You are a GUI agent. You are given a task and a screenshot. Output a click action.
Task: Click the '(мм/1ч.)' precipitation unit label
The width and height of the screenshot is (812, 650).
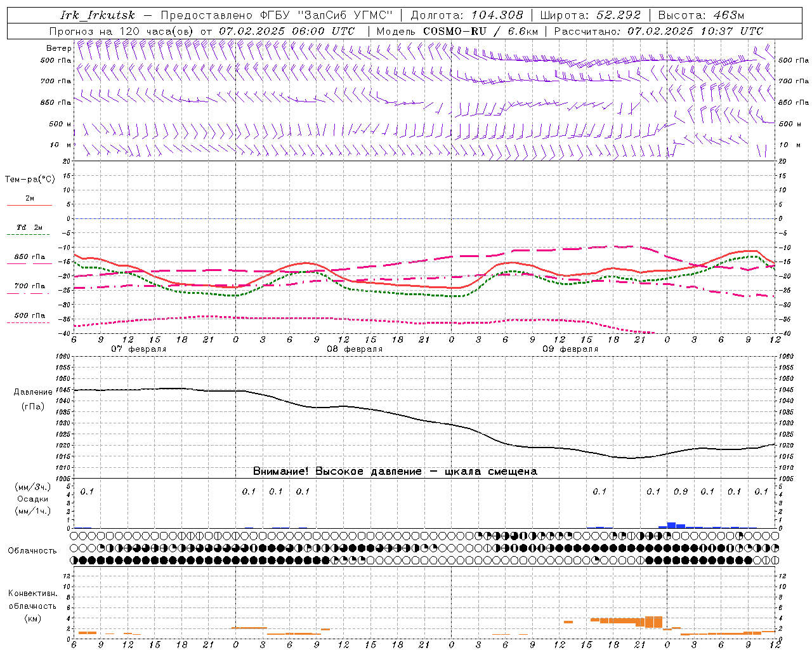coord(33,511)
